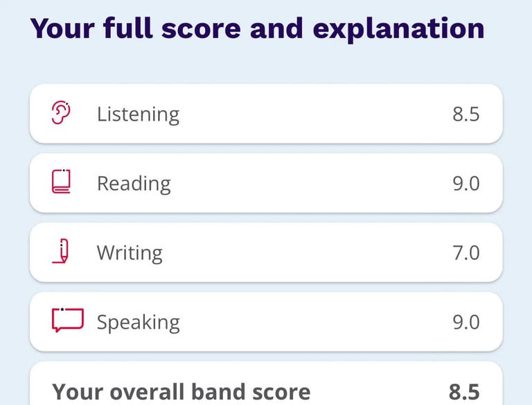This screenshot has width=532, height=405.
Task: Click the Speaking 9.0 score value
Action: (x=465, y=322)
